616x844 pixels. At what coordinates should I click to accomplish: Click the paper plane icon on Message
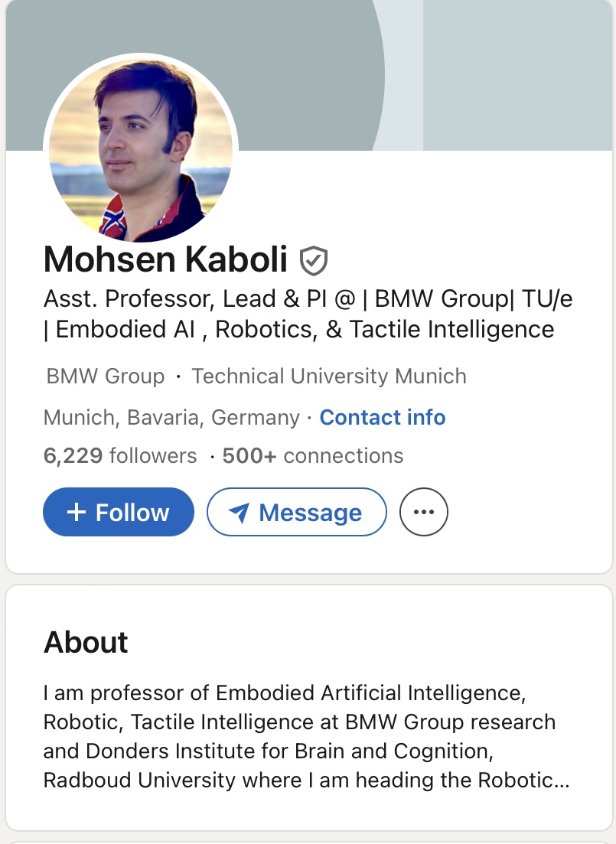pyautogui.click(x=239, y=513)
